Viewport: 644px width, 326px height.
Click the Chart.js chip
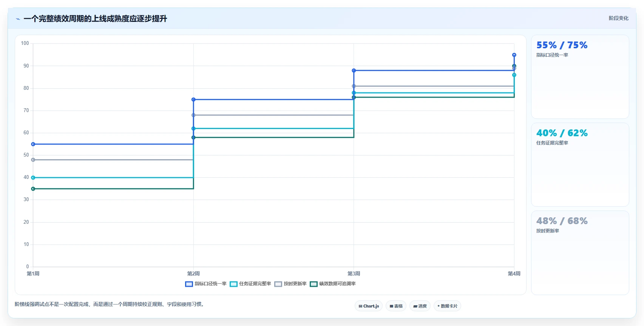click(x=369, y=306)
